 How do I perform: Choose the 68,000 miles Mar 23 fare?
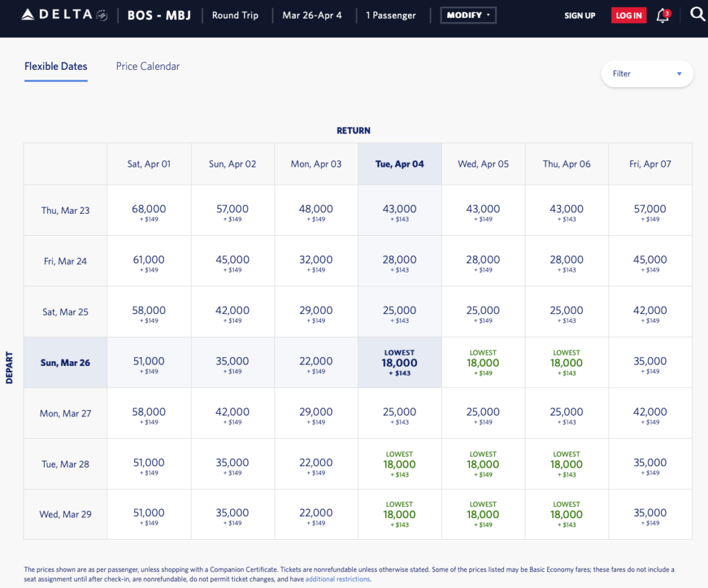[149, 210]
